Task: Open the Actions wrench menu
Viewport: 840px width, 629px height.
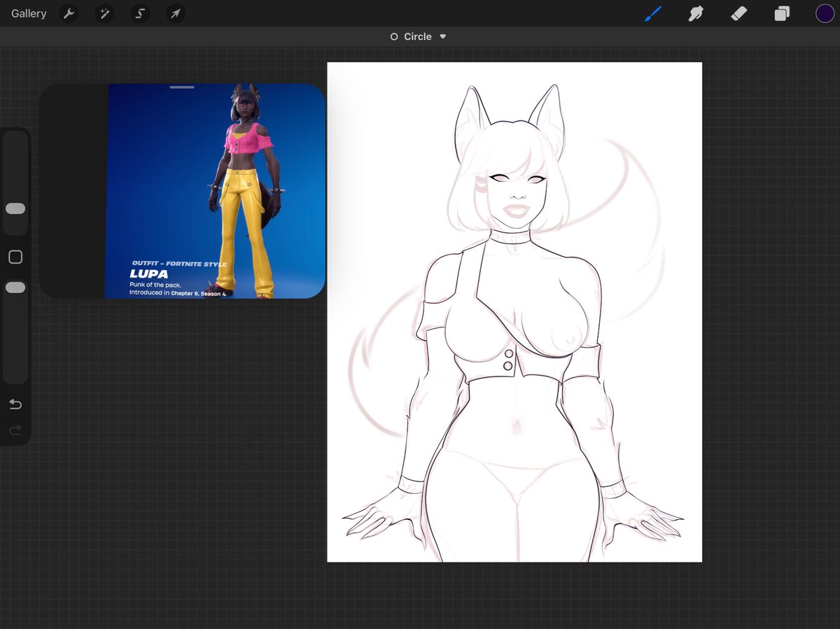Action: pyautogui.click(x=69, y=13)
